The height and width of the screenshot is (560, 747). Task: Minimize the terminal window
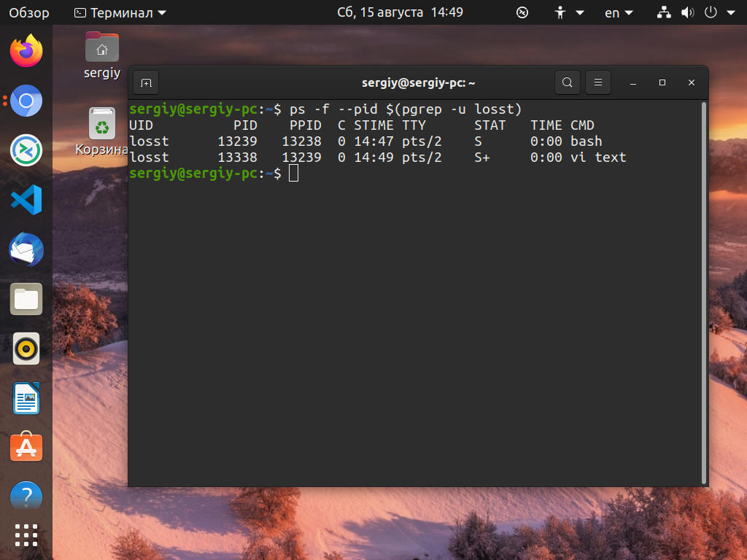point(633,83)
